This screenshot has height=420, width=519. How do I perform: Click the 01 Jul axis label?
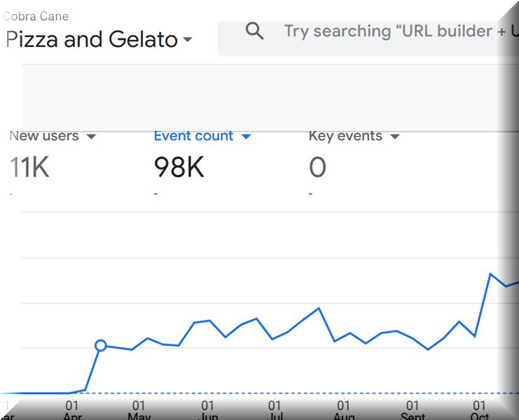pos(275,409)
